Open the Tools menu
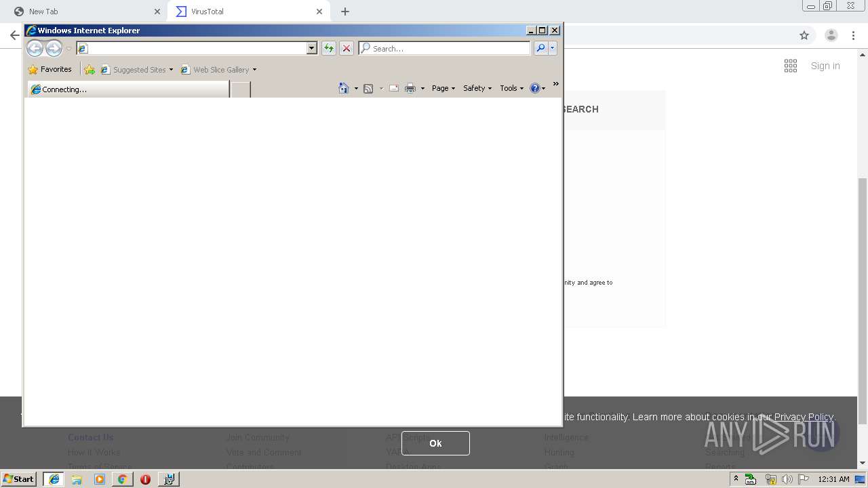868x488 pixels. (x=512, y=88)
